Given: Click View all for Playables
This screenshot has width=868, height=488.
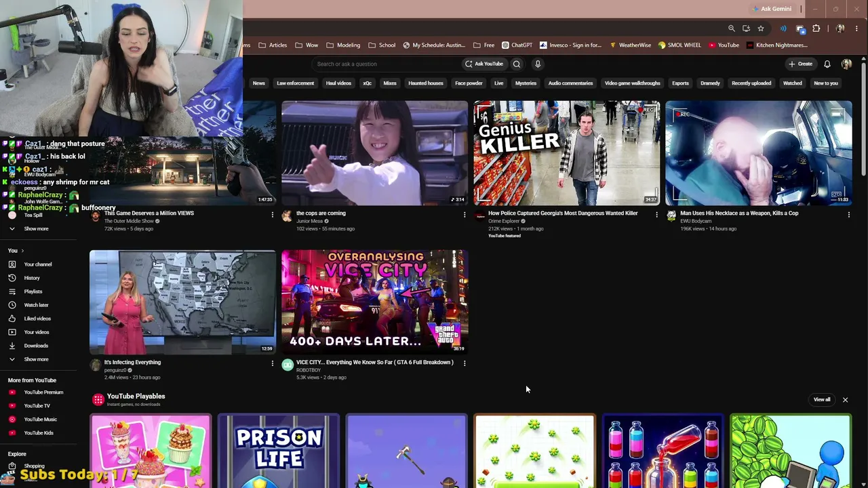Looking at the screenshot, I should (x=822, y=400).
